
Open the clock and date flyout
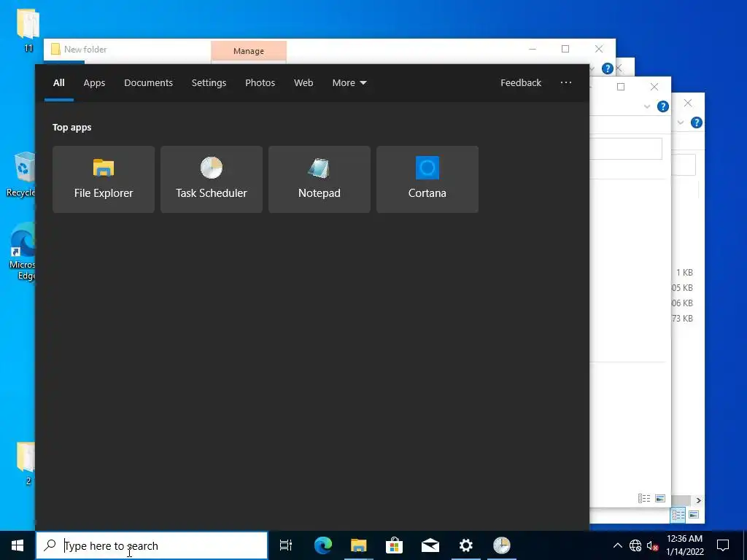coord(684,545)
